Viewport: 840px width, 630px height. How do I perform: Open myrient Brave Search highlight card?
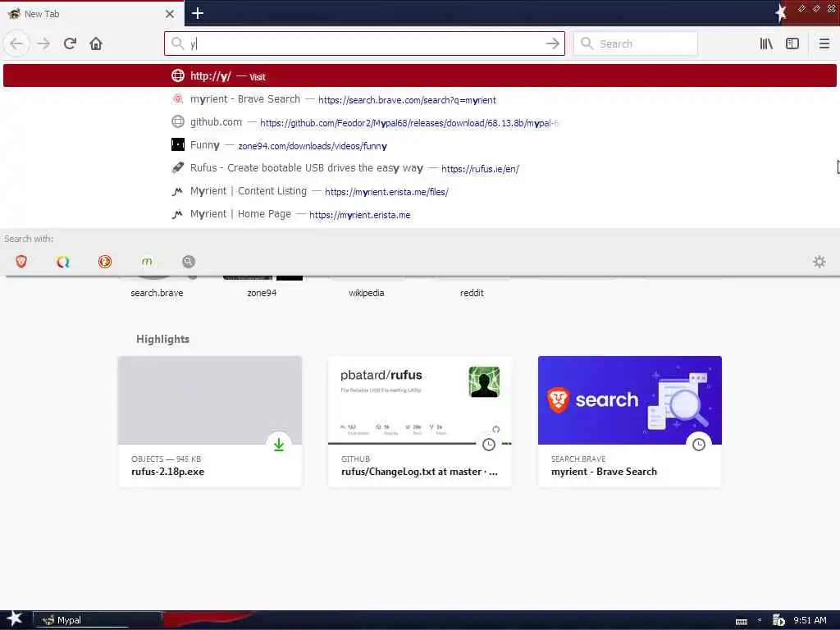click(630, 422)
